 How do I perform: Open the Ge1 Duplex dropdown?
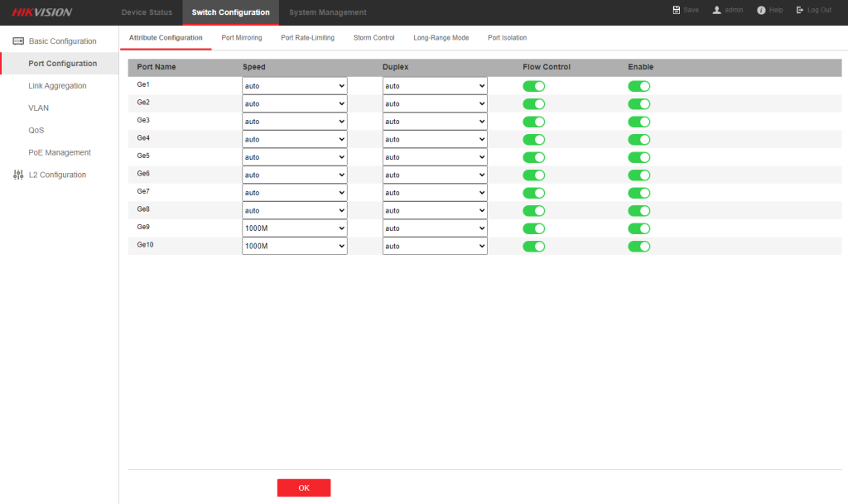point(435,86)
